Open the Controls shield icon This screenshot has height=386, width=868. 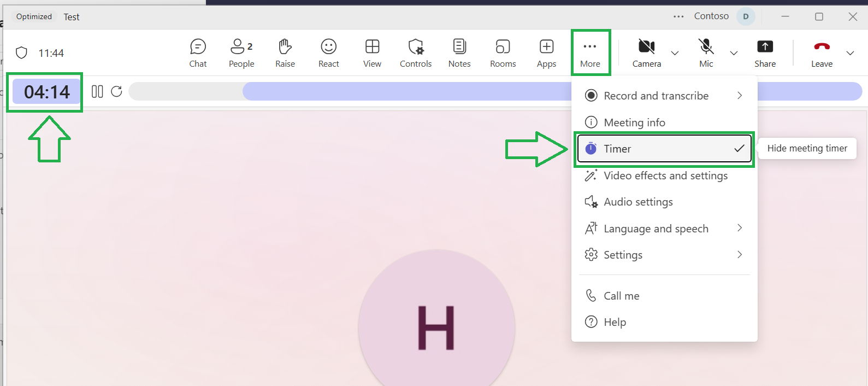(416, 46)
